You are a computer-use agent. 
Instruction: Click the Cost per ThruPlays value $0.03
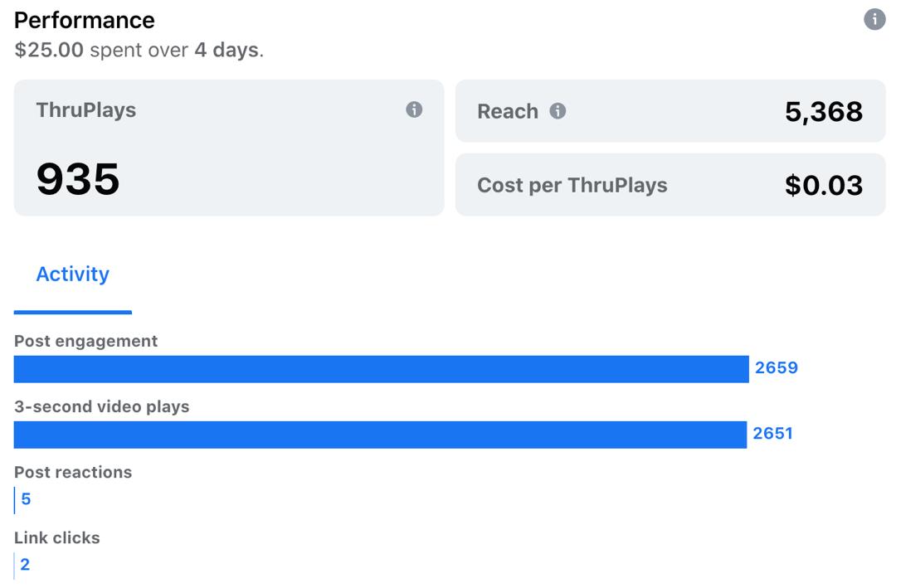tap(823, 186)
